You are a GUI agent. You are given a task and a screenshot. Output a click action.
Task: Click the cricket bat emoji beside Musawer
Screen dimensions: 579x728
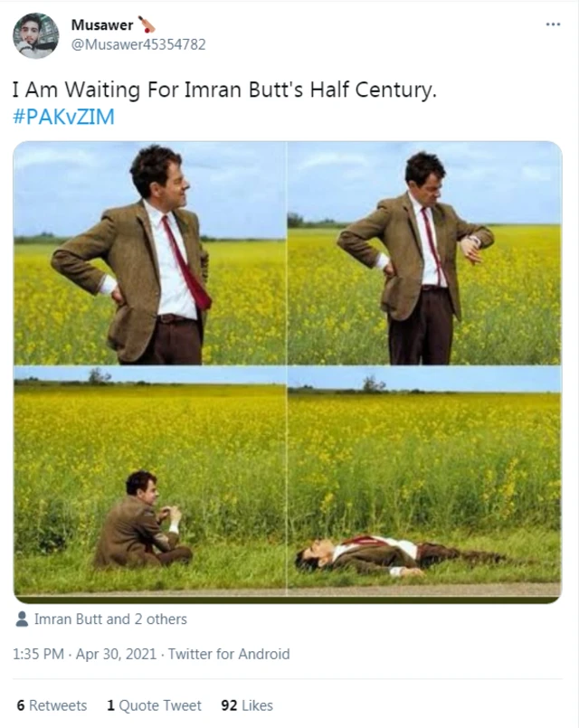(147, 24)
